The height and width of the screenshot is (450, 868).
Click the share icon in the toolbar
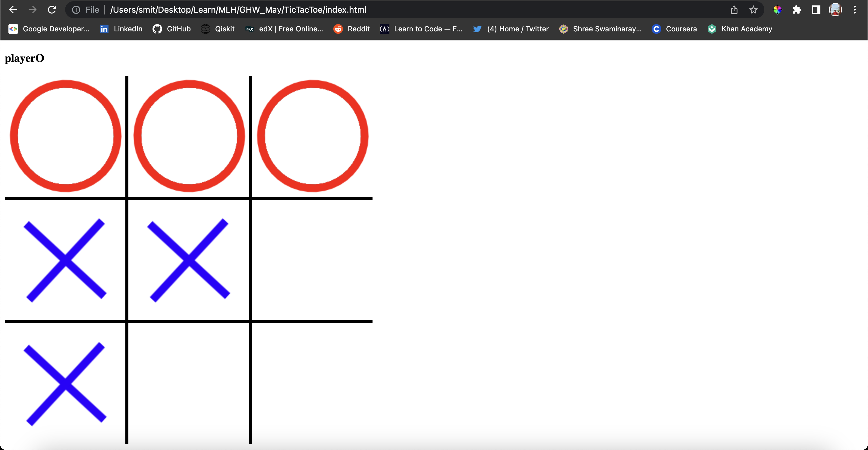point(734,9)
